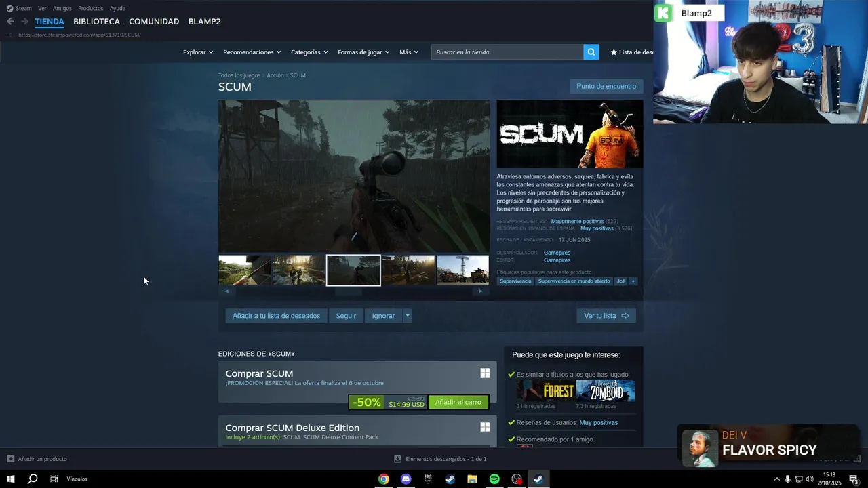
Task: Open the Productos menu
Action: pos(90,8)
